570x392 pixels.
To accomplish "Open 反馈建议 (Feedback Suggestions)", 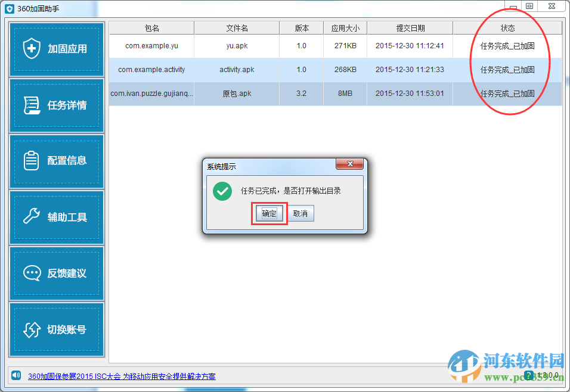I will [56, 272].
